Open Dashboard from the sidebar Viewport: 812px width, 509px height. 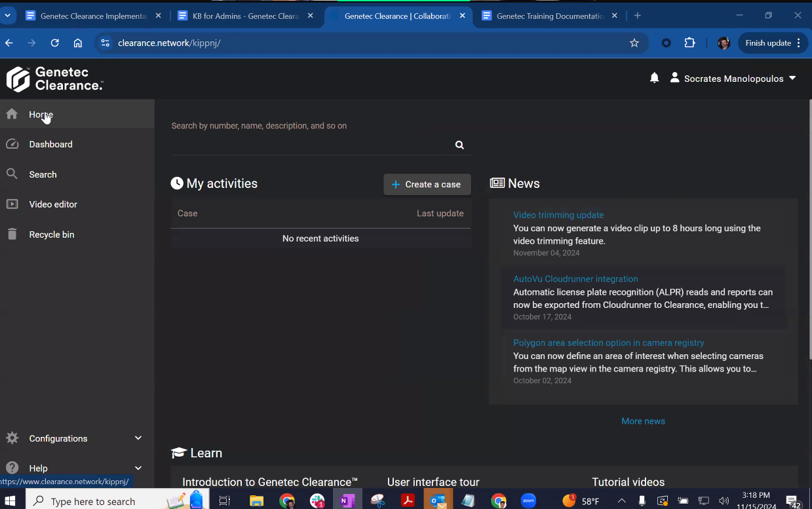(50, 144)
